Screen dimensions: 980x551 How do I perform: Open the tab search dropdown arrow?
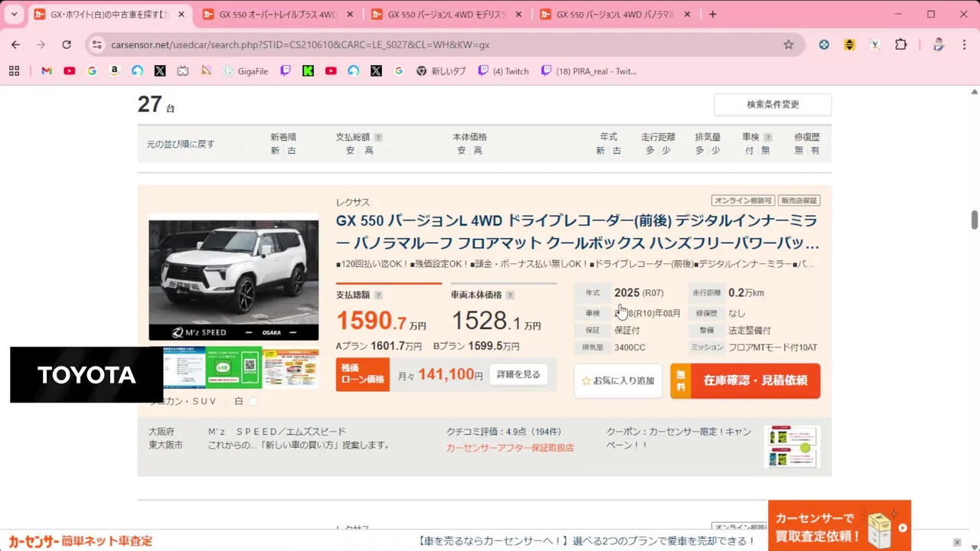point(14,14)
